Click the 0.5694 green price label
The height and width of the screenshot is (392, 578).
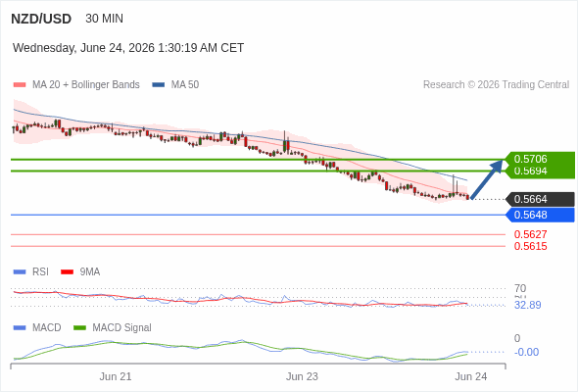(x=530, y=171)
